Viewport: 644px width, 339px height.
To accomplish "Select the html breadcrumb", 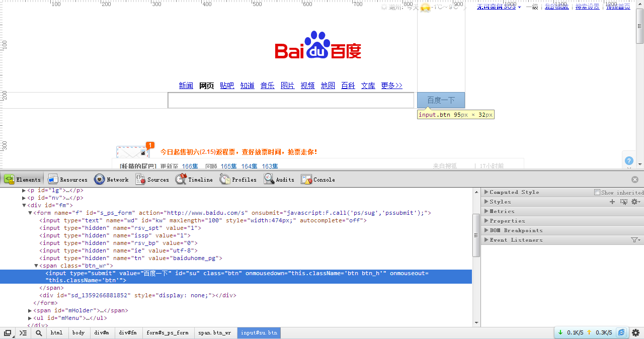I will [x=57, y=333].
